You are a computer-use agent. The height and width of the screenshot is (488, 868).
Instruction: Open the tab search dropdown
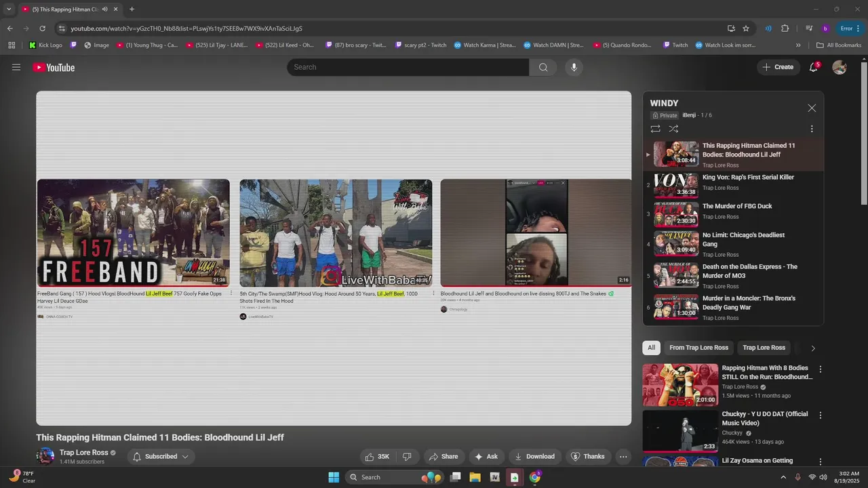pyautogui.click(x=8, y=9)
